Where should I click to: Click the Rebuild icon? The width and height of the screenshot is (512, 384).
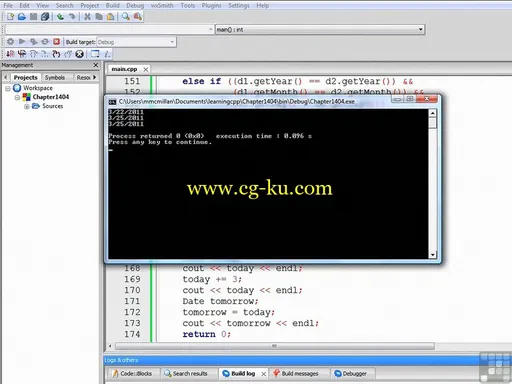tap(45, 42)
